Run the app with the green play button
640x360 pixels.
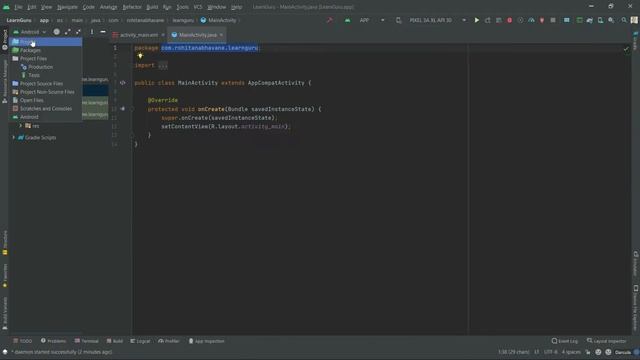(476, 20)
